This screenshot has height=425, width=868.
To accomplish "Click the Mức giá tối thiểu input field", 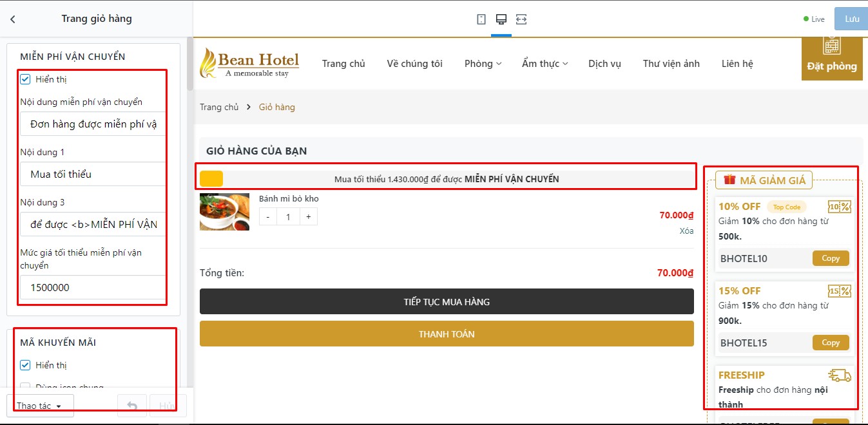I will [x=93, y=287].
